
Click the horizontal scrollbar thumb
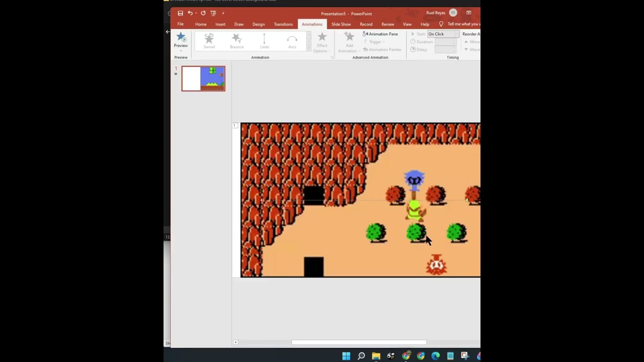[x=359, y=342]
